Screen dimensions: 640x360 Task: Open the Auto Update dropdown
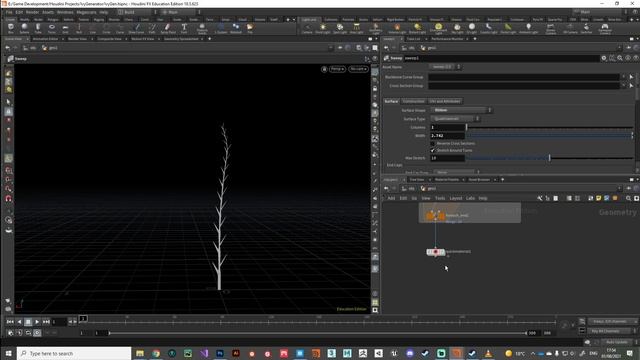[x=616, y=342]
